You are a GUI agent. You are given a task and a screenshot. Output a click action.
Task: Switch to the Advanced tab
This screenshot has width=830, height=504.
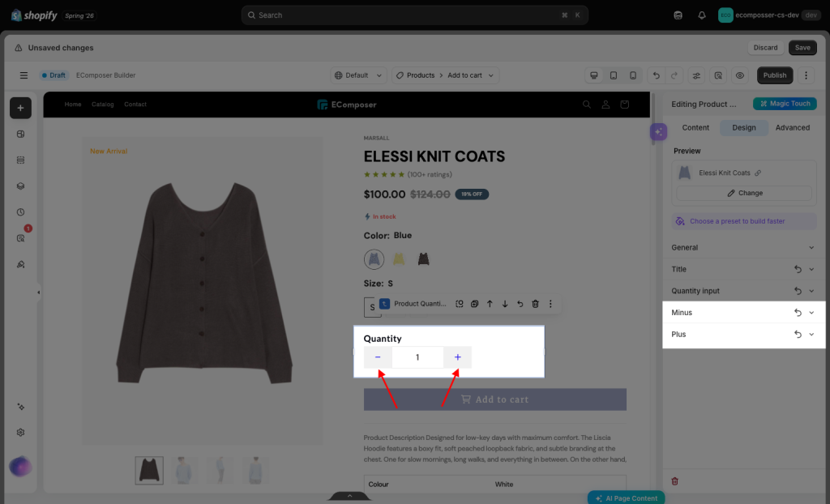[793, 127]
